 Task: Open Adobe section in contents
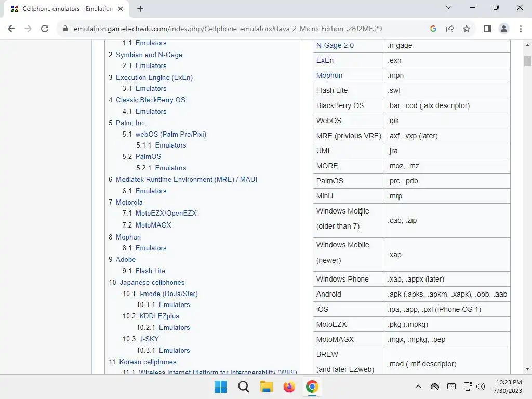click(126, 259)
